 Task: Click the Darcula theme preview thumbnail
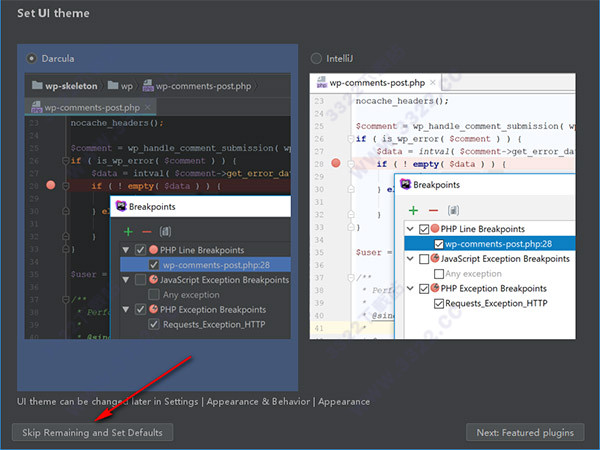tap(158, 206)
